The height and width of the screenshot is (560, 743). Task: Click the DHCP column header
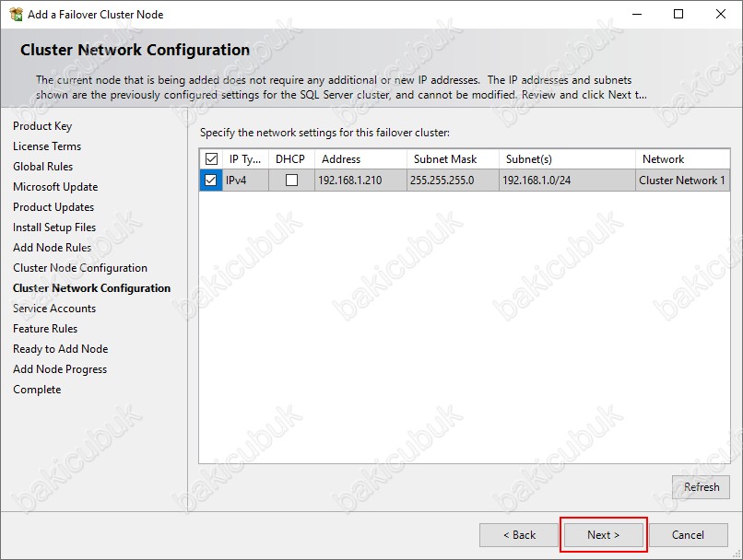[291, 159]
